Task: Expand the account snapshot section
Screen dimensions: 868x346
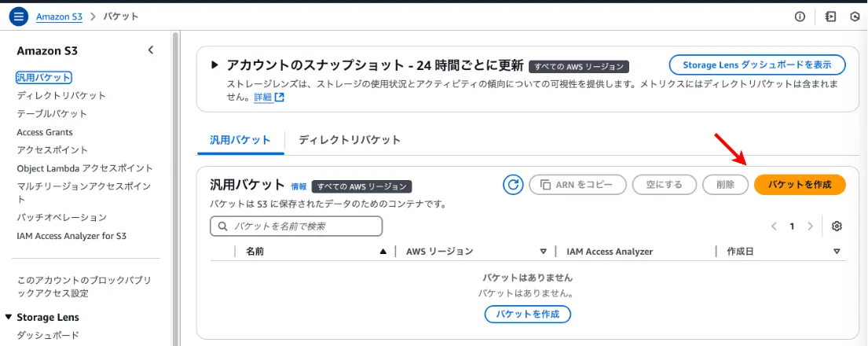Action: click(215, 65)
